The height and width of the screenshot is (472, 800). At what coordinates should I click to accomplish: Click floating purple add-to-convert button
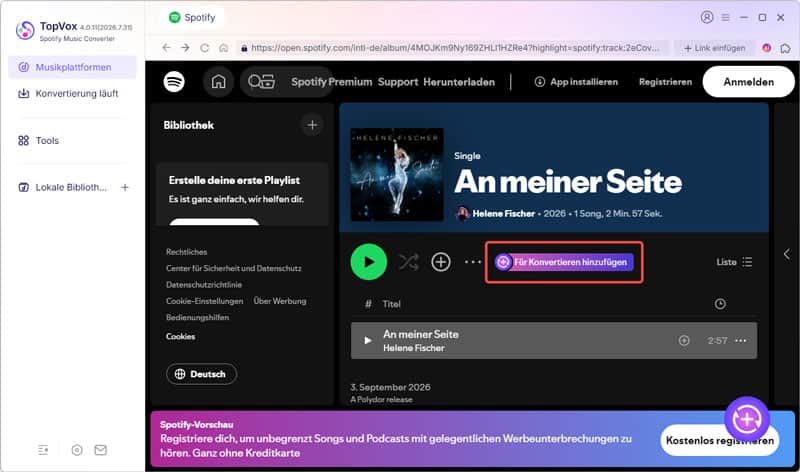pos(746,419)
